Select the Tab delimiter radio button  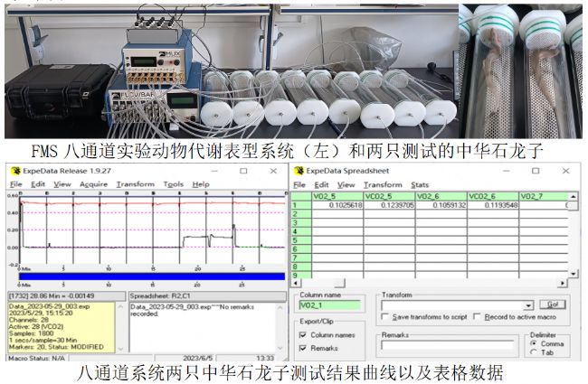coord(534,352)
